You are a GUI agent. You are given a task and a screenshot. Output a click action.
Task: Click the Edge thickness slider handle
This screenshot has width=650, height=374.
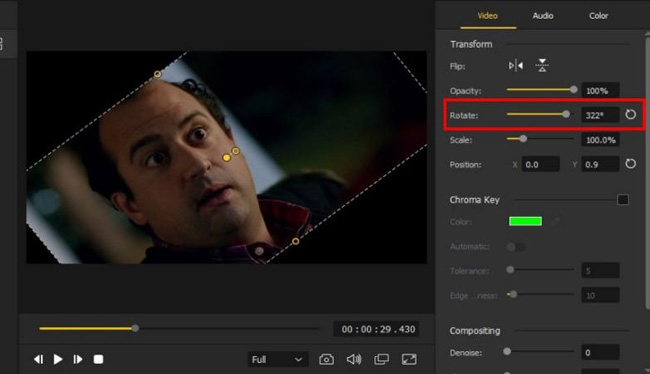(513, 294)
